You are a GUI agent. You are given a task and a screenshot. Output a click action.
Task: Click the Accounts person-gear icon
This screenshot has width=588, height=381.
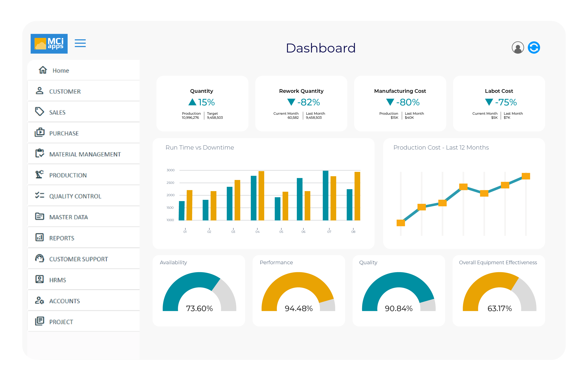point(39,300)
